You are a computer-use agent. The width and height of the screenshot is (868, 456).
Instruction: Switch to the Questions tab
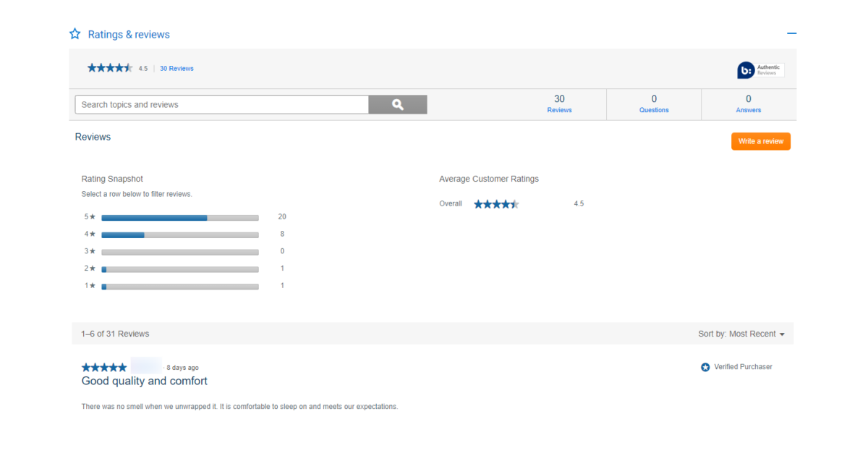coord(653,104)
